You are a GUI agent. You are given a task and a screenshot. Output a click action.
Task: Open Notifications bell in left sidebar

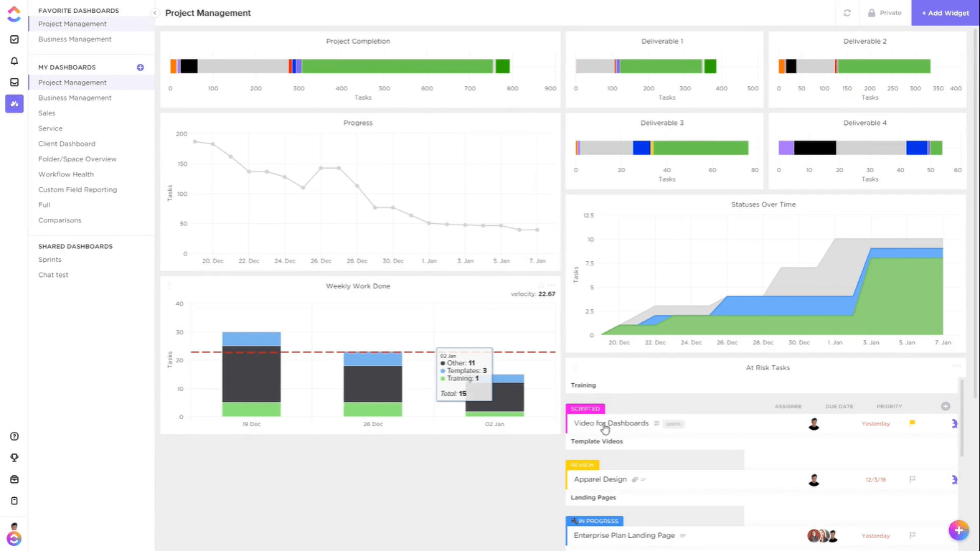point(14,61)
